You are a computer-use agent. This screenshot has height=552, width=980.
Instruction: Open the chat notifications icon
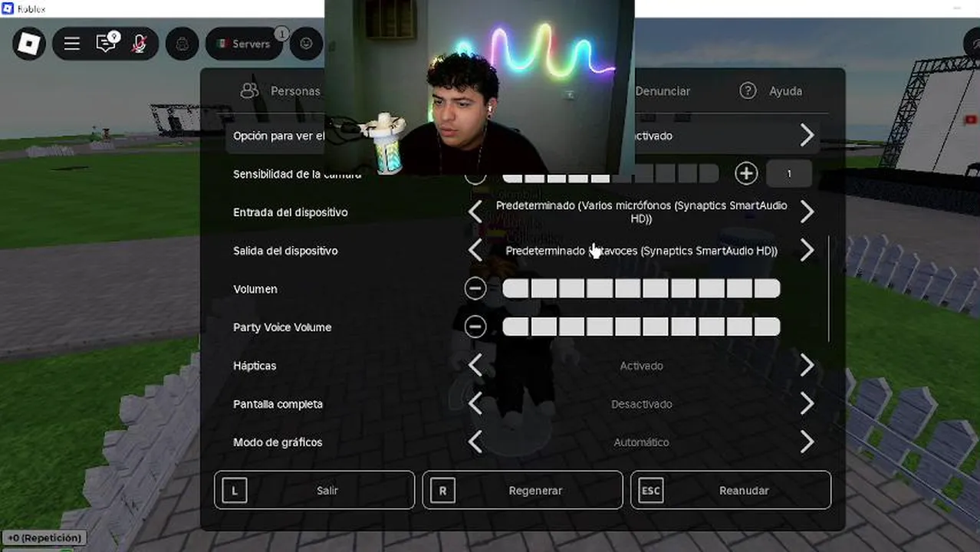click(107, 43)
